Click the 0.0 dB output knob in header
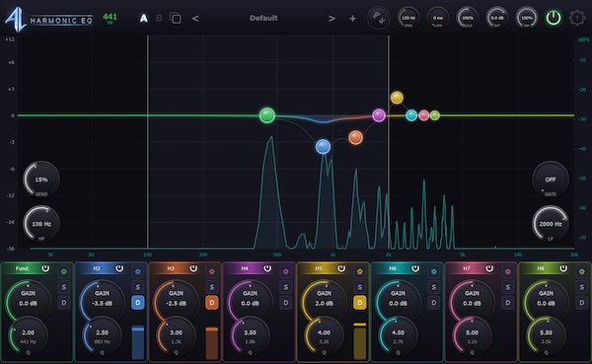The image size is (592, 364). (x=497, y=18)
